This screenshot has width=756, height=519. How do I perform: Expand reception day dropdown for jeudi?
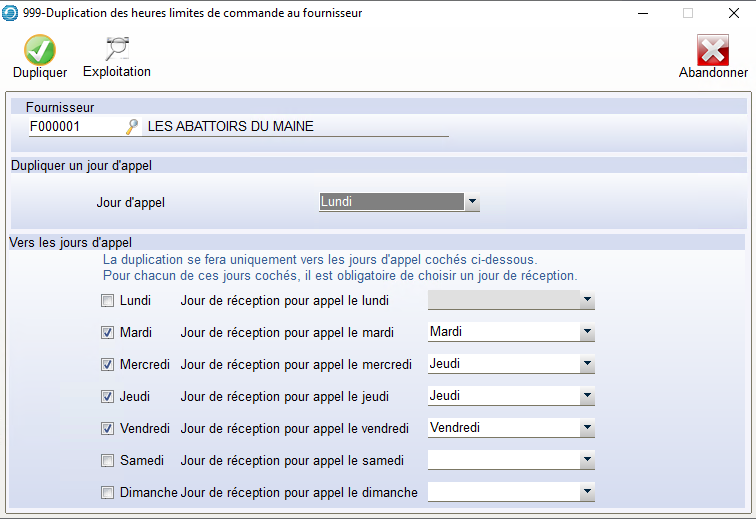coord(587,396)
